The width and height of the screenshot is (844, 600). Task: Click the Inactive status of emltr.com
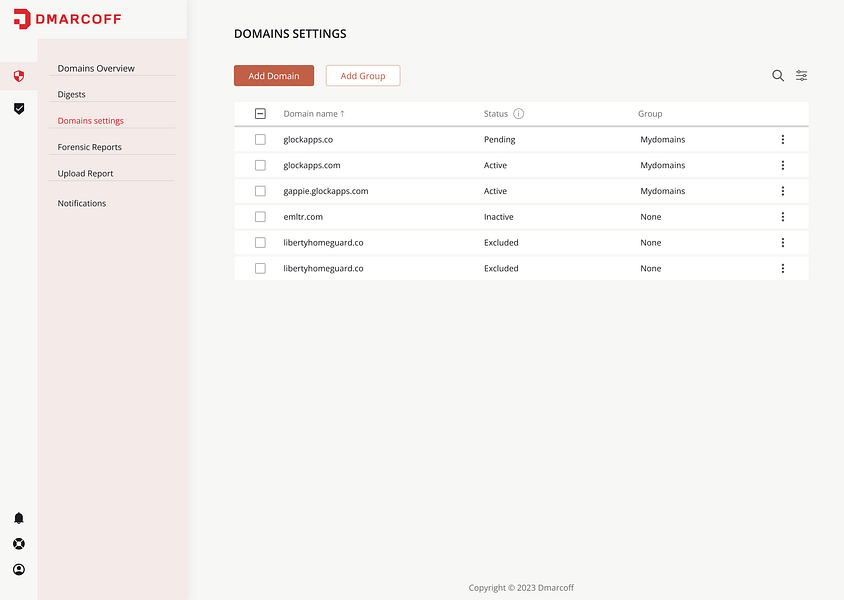click(x=498, y=217)
